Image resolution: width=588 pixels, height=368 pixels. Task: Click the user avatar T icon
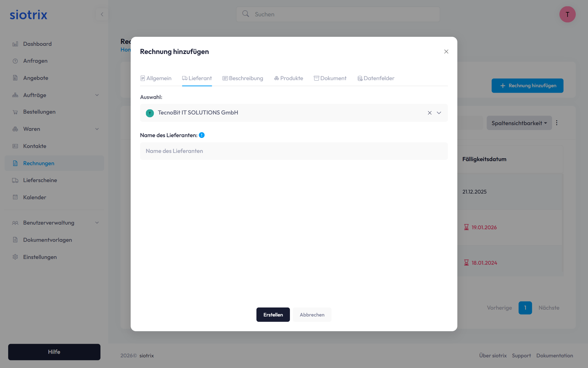coord(567,14)
